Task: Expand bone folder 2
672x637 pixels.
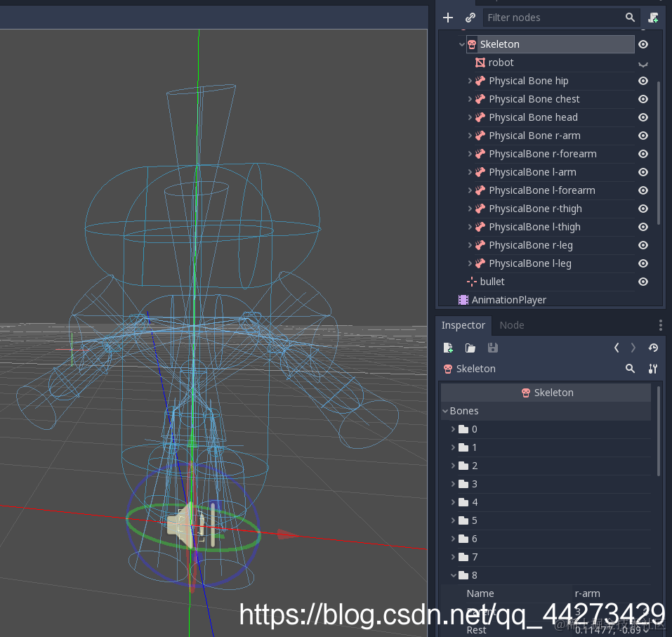Action: pyautogui.click(x=453, y=466)
